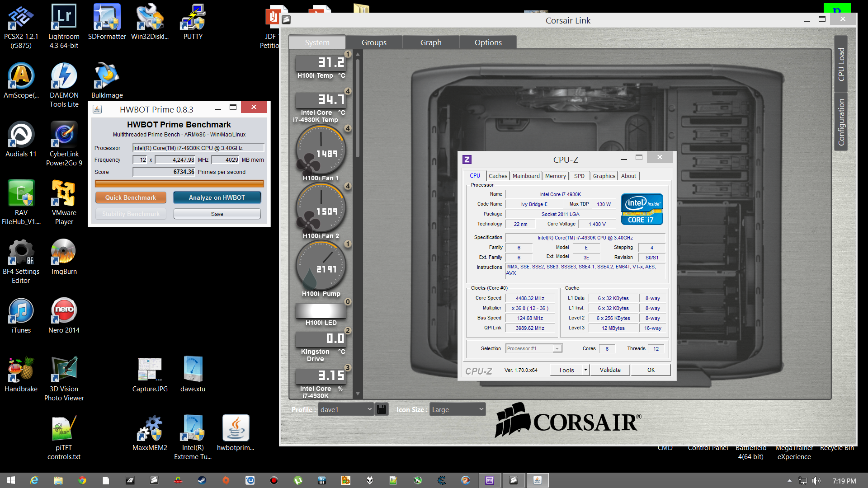868x488 pixels.
Task: Click the sensor list scroll down arrow
Action: pos(358,394)
